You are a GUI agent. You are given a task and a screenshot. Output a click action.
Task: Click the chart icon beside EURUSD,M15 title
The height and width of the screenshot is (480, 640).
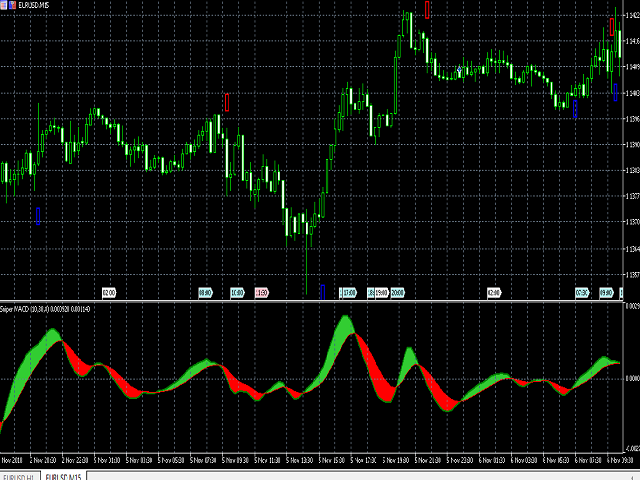[5, 5]
